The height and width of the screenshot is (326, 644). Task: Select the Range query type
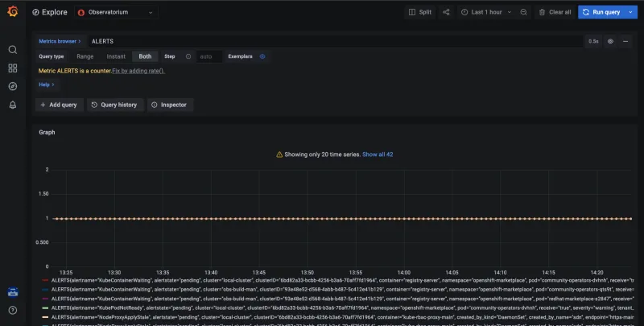coord(85,56)
